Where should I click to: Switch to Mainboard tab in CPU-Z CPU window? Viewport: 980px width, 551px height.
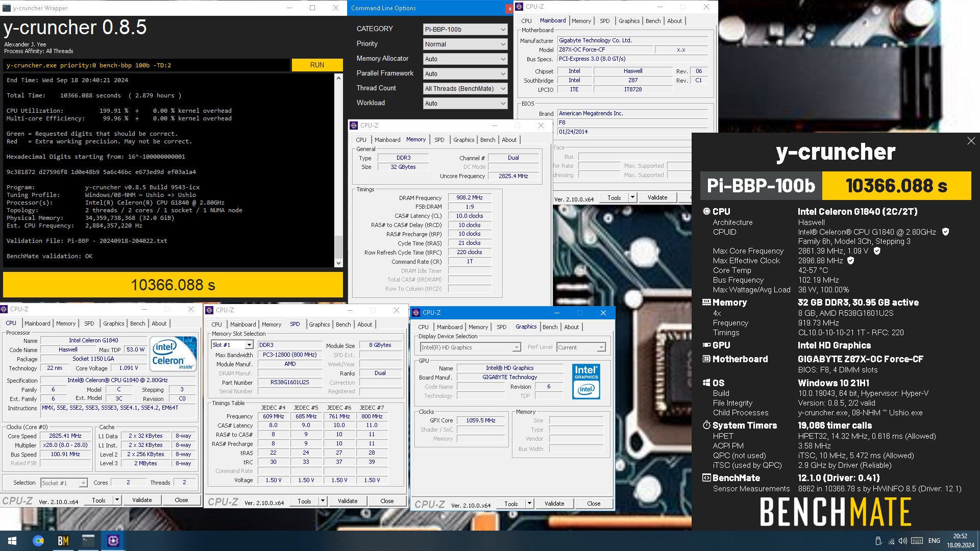(37, 323)
